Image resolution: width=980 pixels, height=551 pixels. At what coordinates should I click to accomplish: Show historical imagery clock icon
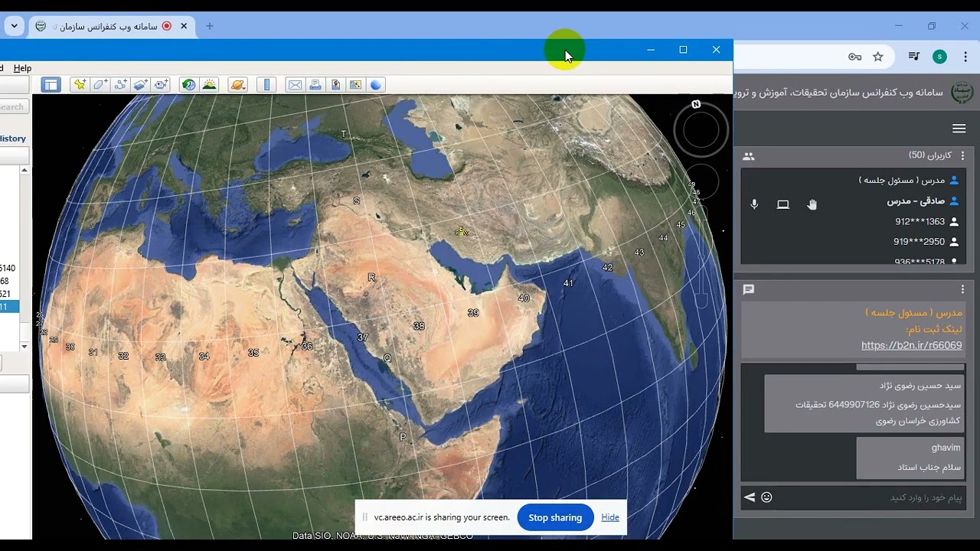[x=188, y=85]
